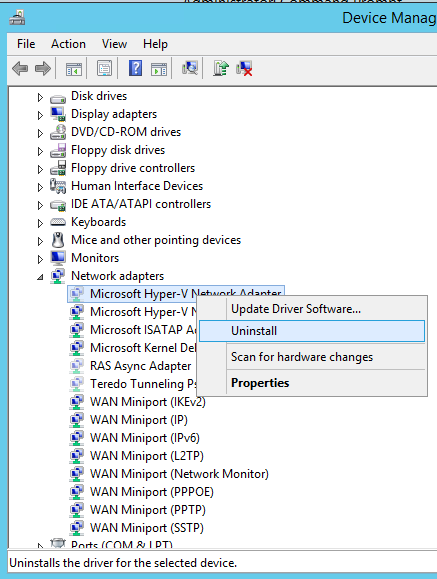Select WAN Miniport (Network Monitor) entry
437x579 pixels.
tap(179, 474)
